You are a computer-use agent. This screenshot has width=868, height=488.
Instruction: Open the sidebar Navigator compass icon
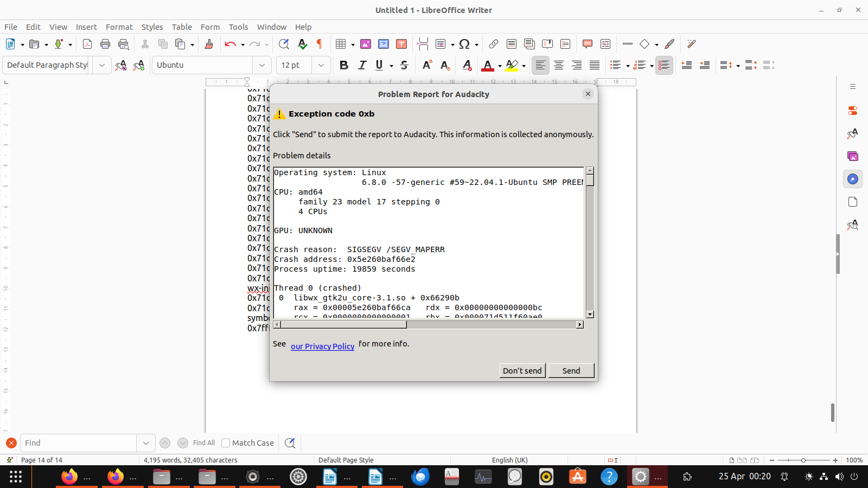(853, 179)
